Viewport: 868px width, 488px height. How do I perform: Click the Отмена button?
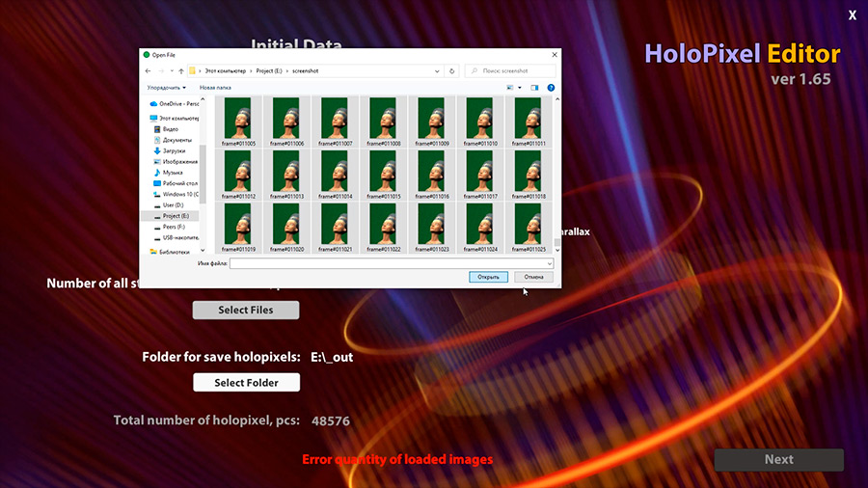tap(533, 277)
